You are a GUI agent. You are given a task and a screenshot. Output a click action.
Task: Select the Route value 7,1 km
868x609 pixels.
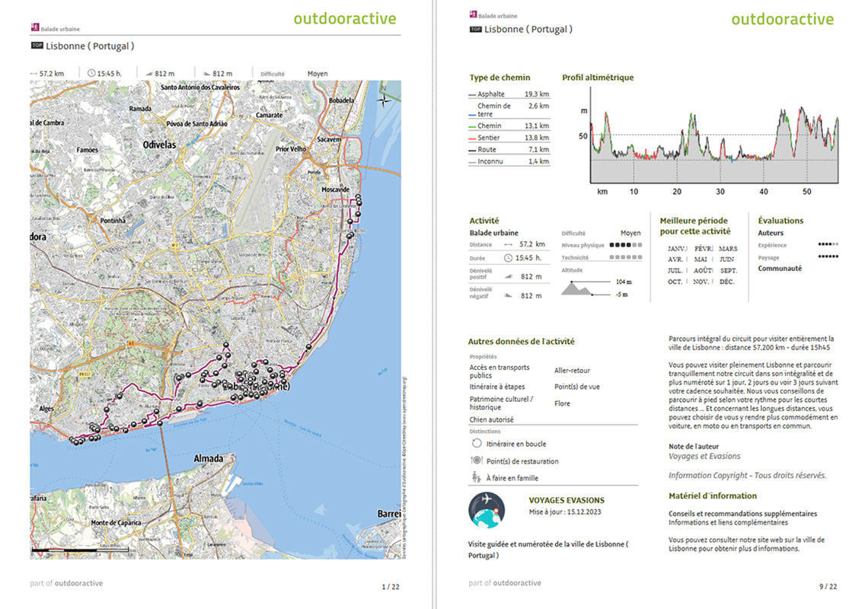pyautogui.click(x=538, y=149)
